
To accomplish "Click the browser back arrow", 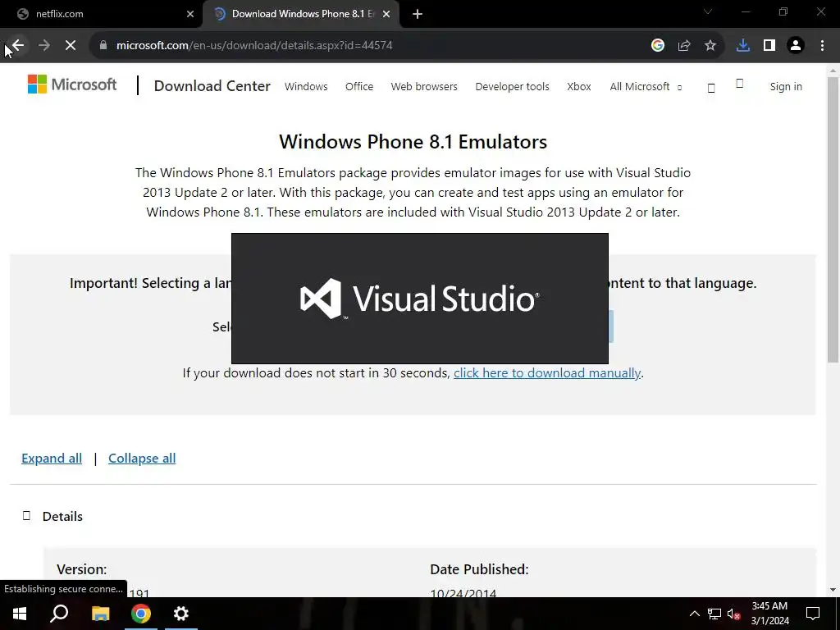I will pos(18,46).
